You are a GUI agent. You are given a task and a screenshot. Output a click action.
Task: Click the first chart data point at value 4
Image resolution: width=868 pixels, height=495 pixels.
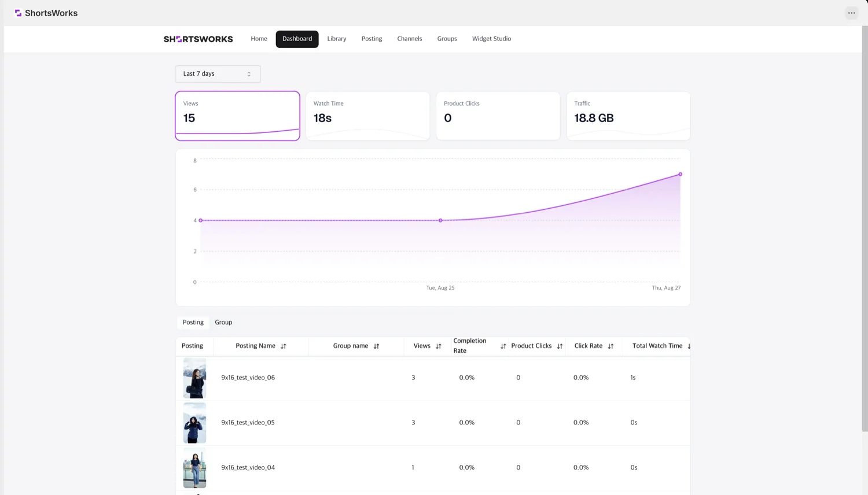pos(201,220)
